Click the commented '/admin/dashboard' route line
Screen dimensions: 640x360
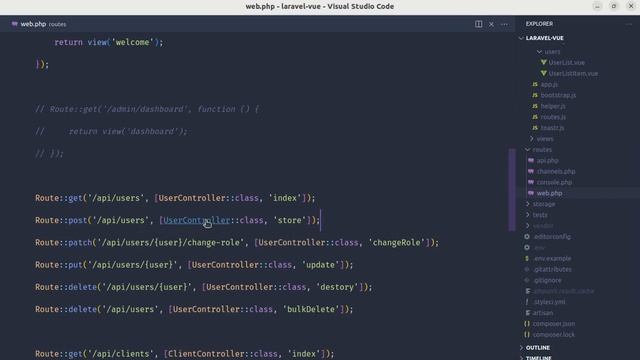click(x=147, y=109)
